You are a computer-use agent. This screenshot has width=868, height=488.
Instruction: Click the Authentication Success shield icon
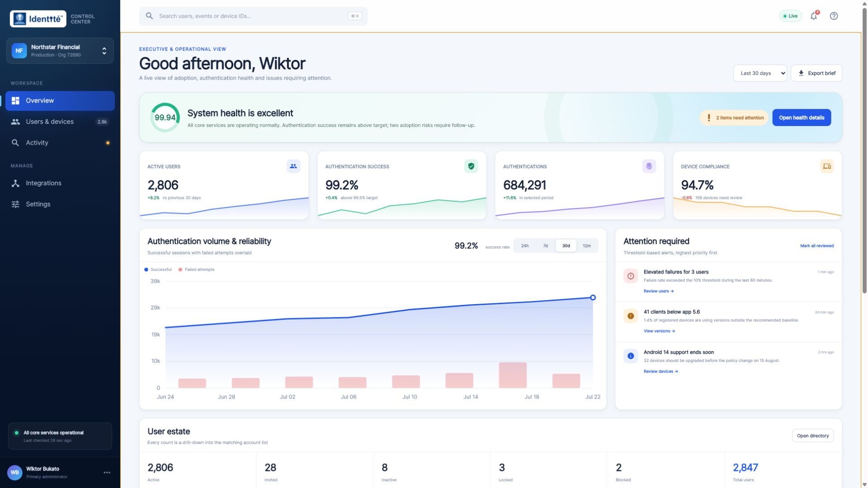click(x=471, y=166)
